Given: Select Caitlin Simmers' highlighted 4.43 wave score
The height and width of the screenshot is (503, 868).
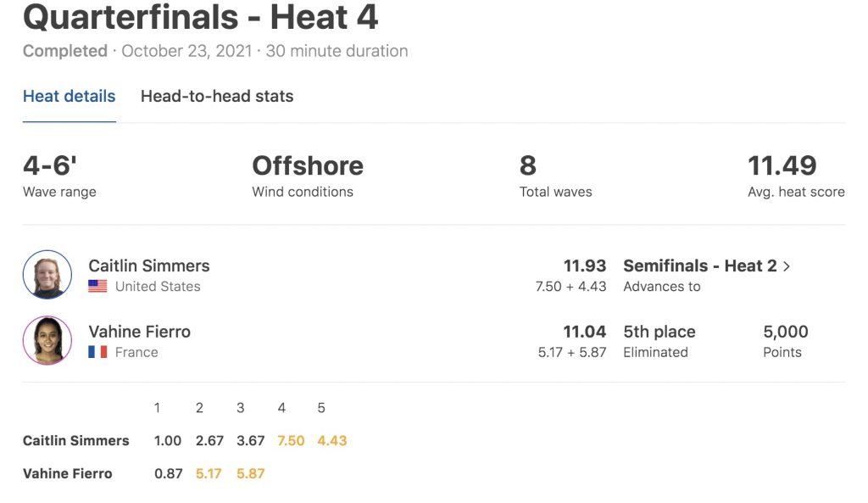Looking at the screenshot, I should tap(332, 441).
